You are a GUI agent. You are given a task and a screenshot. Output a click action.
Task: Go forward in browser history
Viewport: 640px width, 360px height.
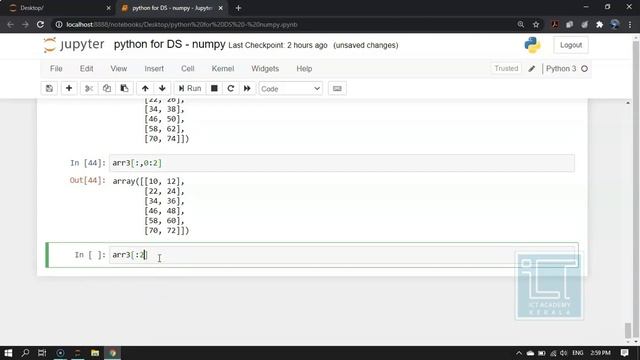25,24
